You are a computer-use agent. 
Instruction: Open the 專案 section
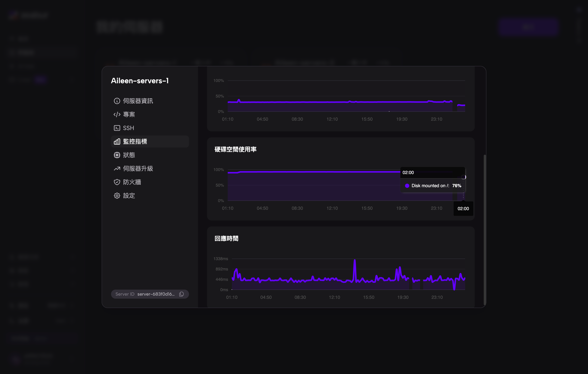[129, 114]
